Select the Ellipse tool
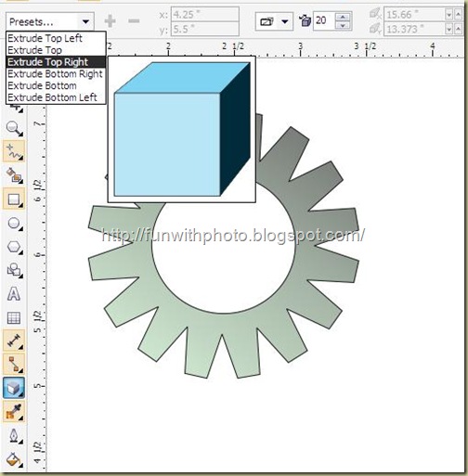This screenshot has width=468, height=476. [x=14, y=224]
